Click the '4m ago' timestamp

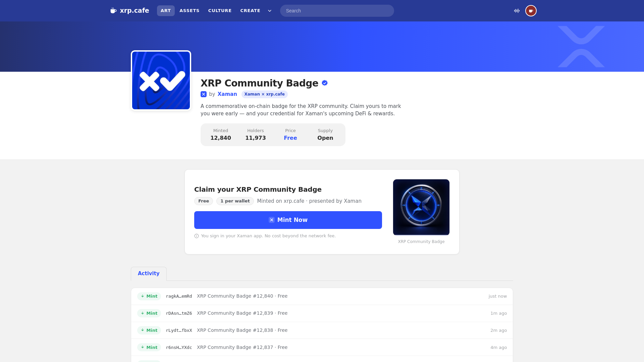click(x=499, y=348)
